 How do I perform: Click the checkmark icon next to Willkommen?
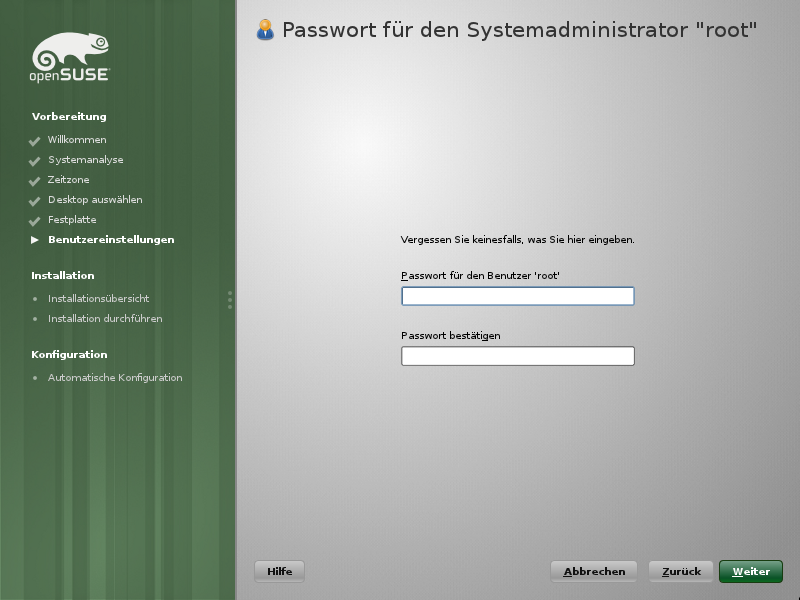pos(35,141)
